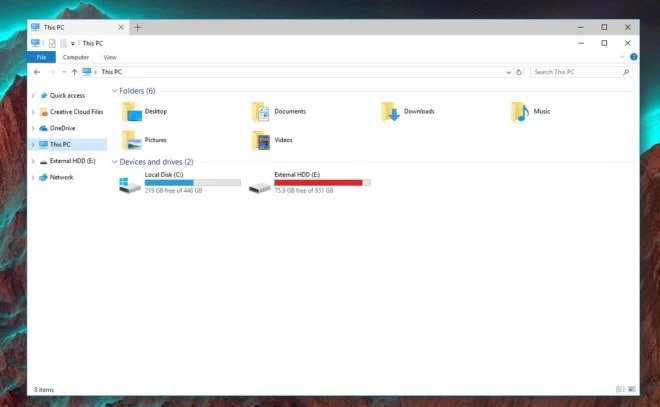Expand the ribbon with the chevron
660x407 pixels.
click(x=622, y=57)
